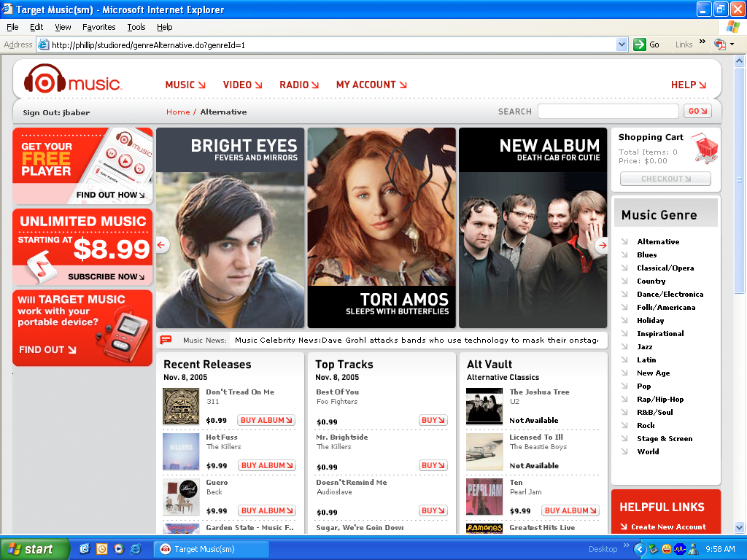Open the Tools menu

point(136,27)
